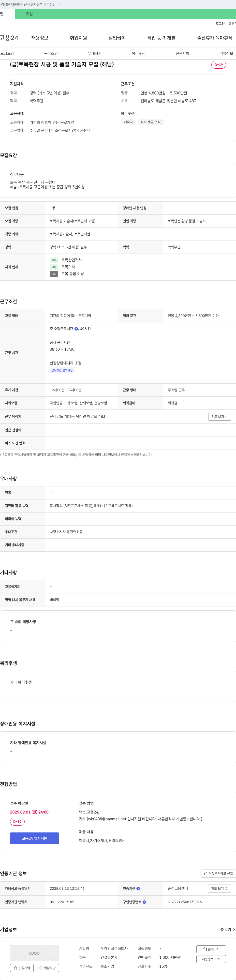Click the 08:30 ~ 17:30 working hours text
This screenshot has height=980, width=236.
coord(62,350)
